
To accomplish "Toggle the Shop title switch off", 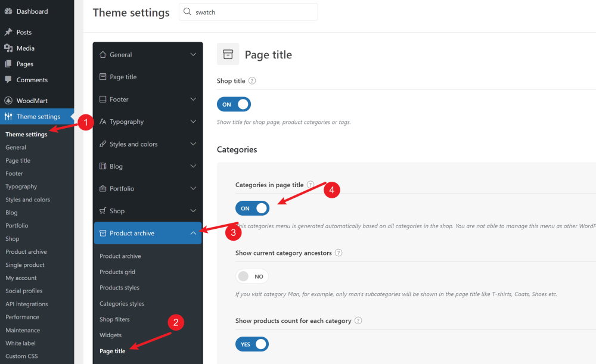I will click(234, 104).
